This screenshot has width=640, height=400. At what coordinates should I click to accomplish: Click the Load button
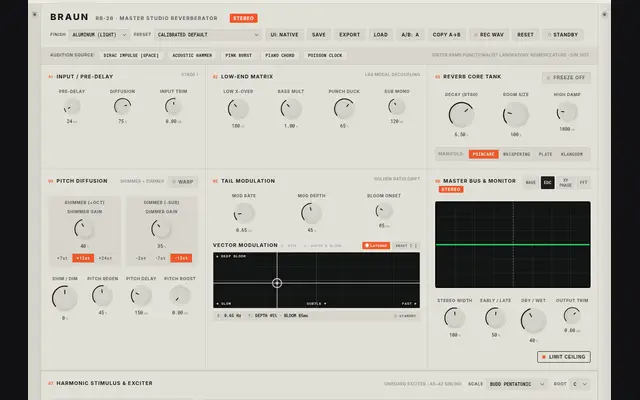[x=381, y=35]
